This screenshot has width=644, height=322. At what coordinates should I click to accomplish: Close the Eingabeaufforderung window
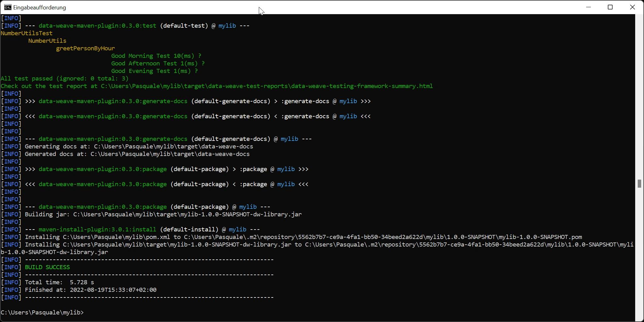(x=632, y=7)
